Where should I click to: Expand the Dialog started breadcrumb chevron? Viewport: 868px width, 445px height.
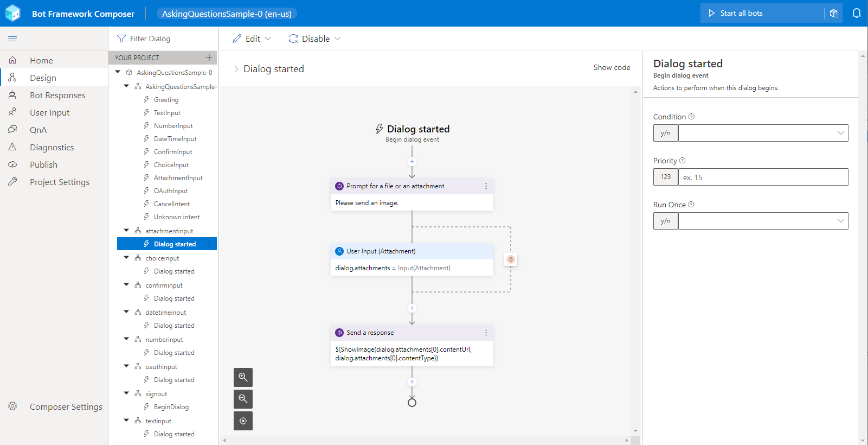236,69
